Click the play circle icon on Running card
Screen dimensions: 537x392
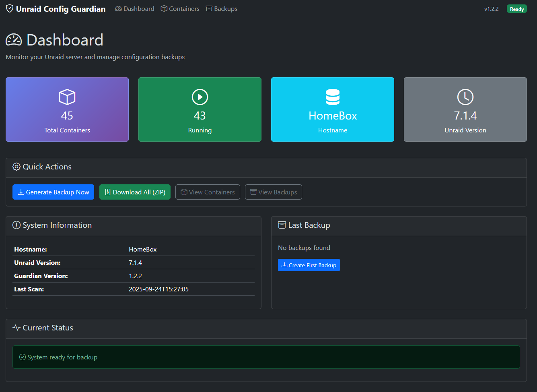pos(200,97)
